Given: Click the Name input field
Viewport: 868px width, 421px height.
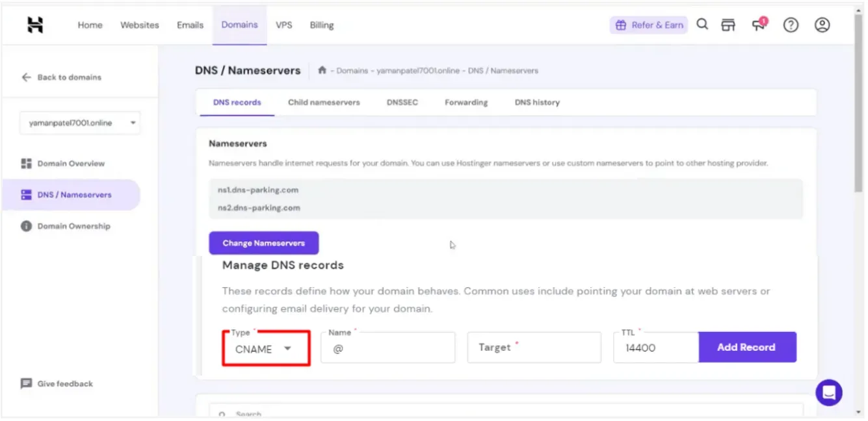Looking at the screenshot, I should (388, 348).
